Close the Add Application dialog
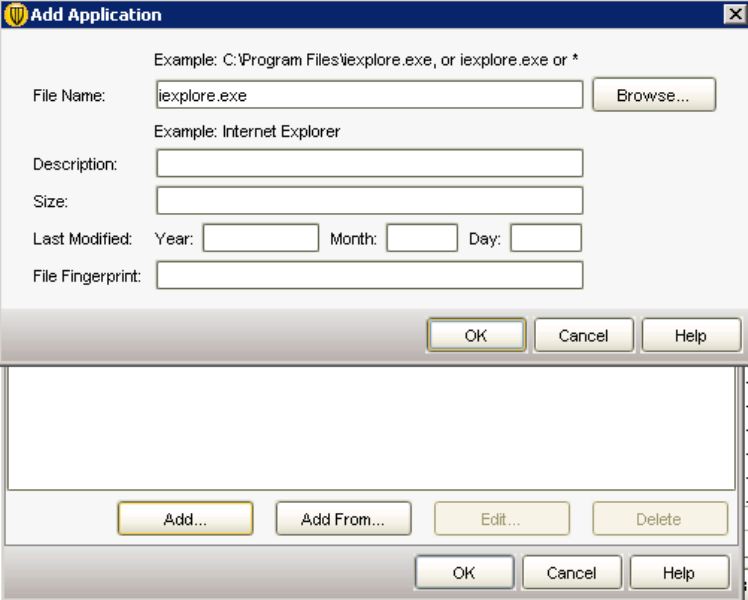Image resolution: width=748 pixels, height=600 pixels. point(735,14)
